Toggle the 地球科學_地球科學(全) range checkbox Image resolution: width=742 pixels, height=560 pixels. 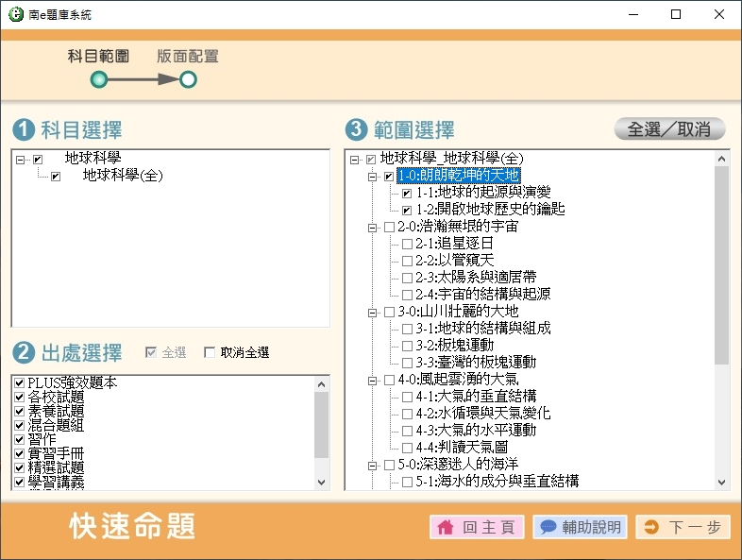tap(371, 160)
